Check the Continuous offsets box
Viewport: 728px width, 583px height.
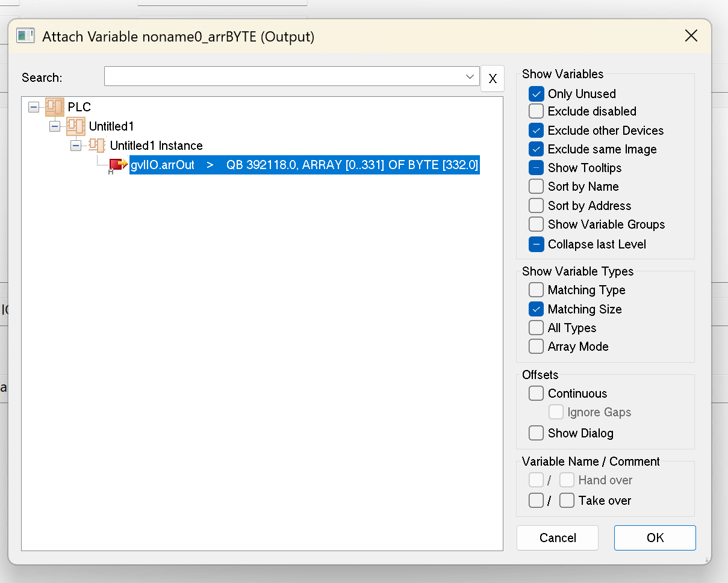(x=536, y=393)
